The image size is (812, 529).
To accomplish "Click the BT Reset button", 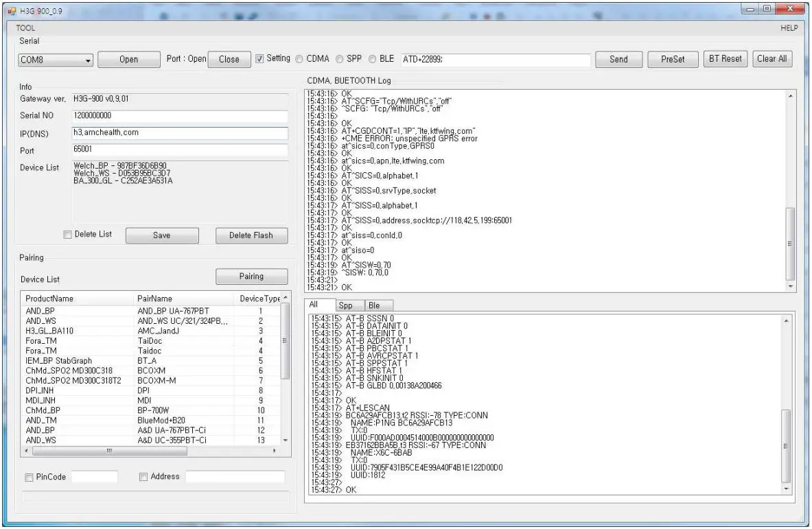I will pyautogui.click(x=725, y=59).
